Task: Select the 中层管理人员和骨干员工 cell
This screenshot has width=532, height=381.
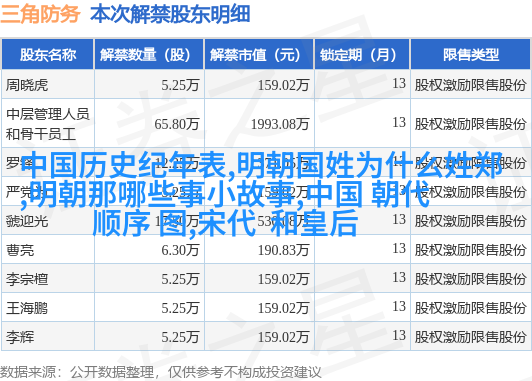Action: pyautogui.click(x=48, y=124)
